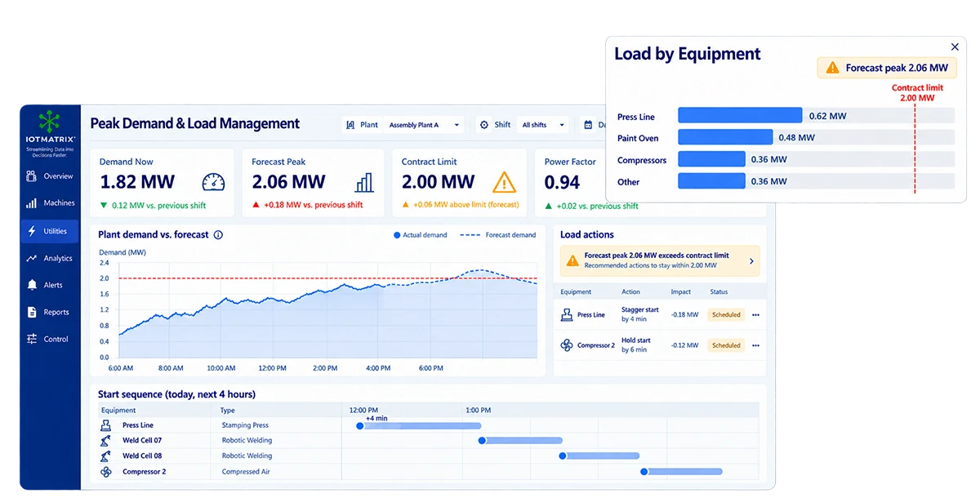
Task: Open the Machines sidebar item
Action: pyautogui.click(x=50, y=203)
